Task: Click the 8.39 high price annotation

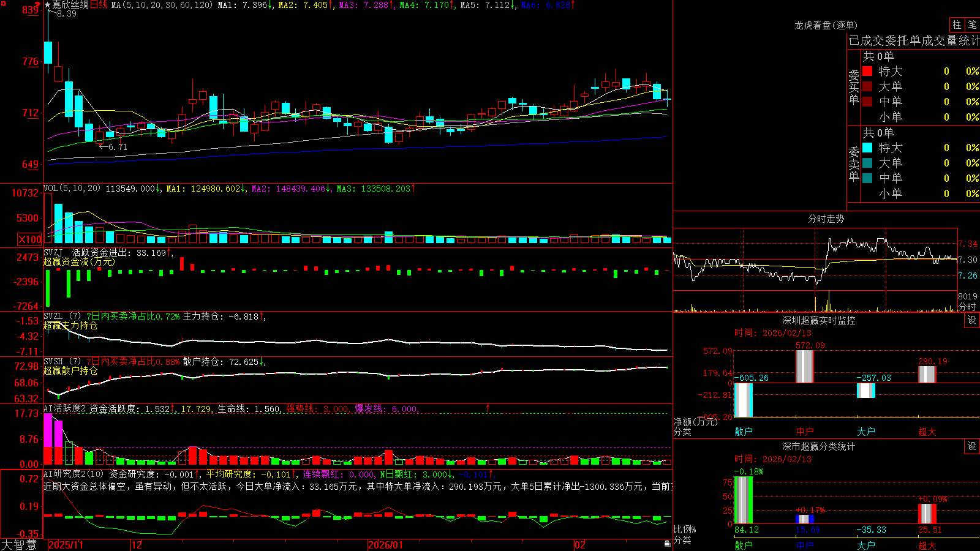Action: point(66,13)
